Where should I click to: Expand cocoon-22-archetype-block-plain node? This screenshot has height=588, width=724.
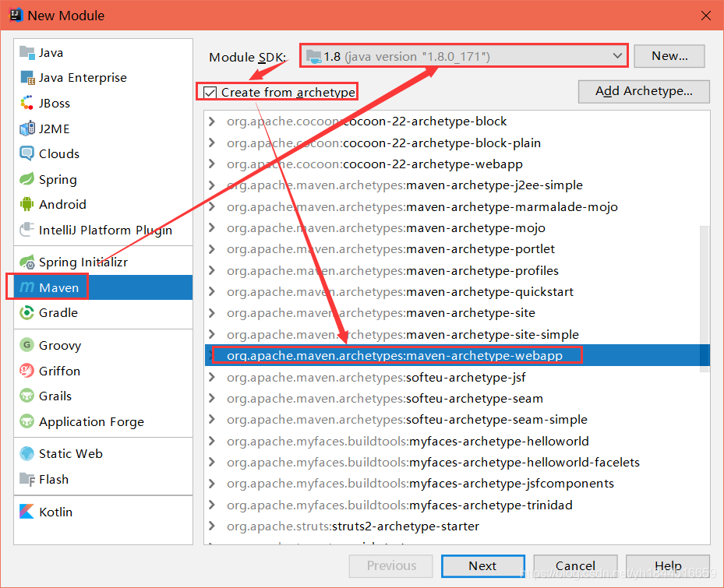212,143
